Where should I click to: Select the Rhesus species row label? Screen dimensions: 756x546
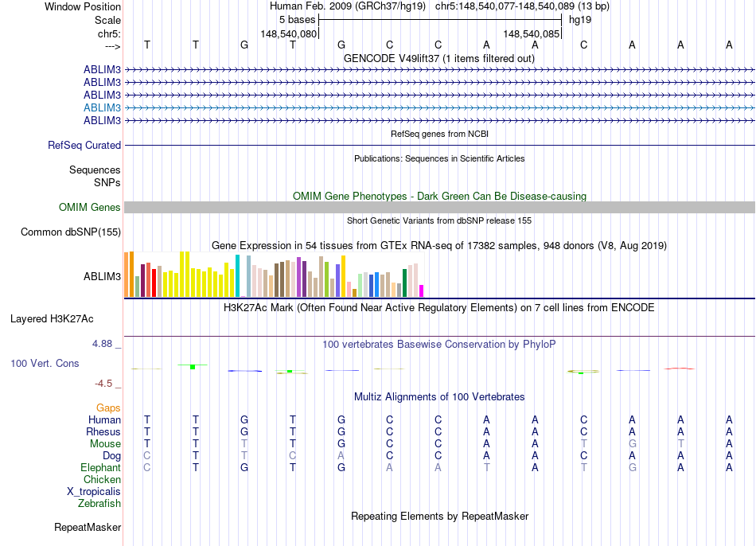pyautogui.click(x=103, y=431)
